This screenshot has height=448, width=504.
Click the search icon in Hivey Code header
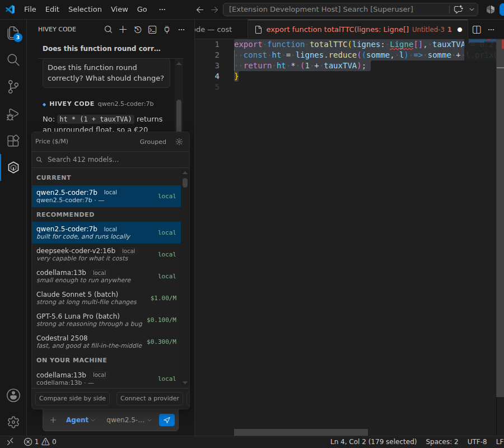pos(108,30)
